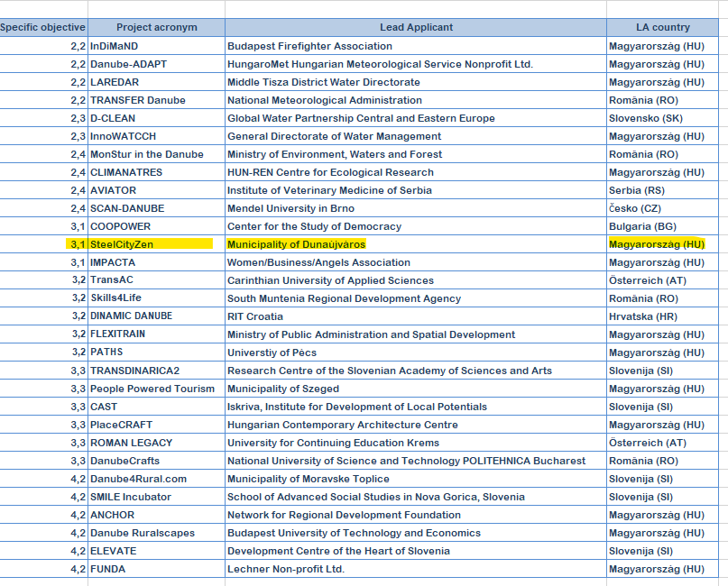This screenshot has height=586, width=728.
Task: Click the "Lead Applicant" column header
Action: 416,27
